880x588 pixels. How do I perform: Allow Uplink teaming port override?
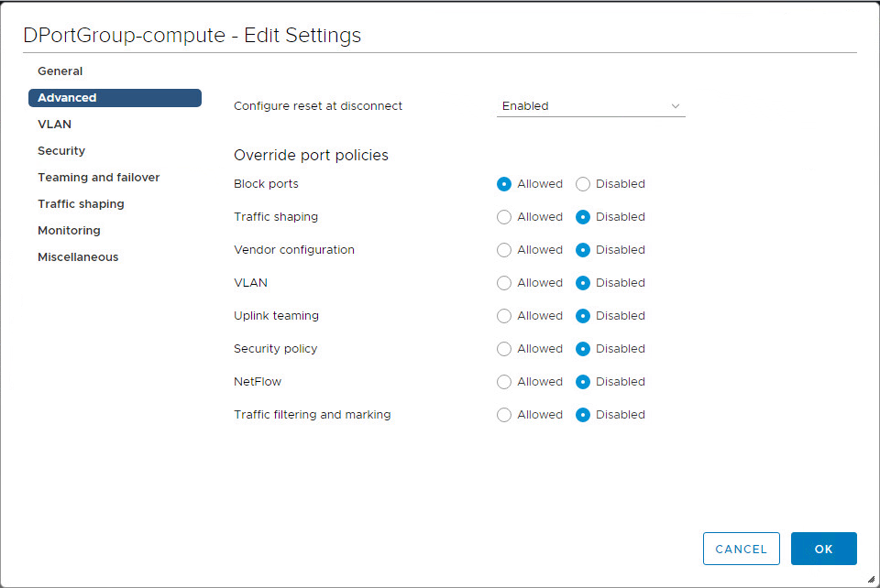[504, 316]
